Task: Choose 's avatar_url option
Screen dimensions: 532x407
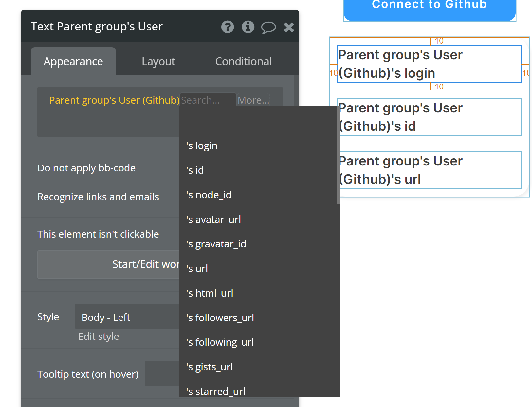Action: pyautogui.click(x=258, y=219)
